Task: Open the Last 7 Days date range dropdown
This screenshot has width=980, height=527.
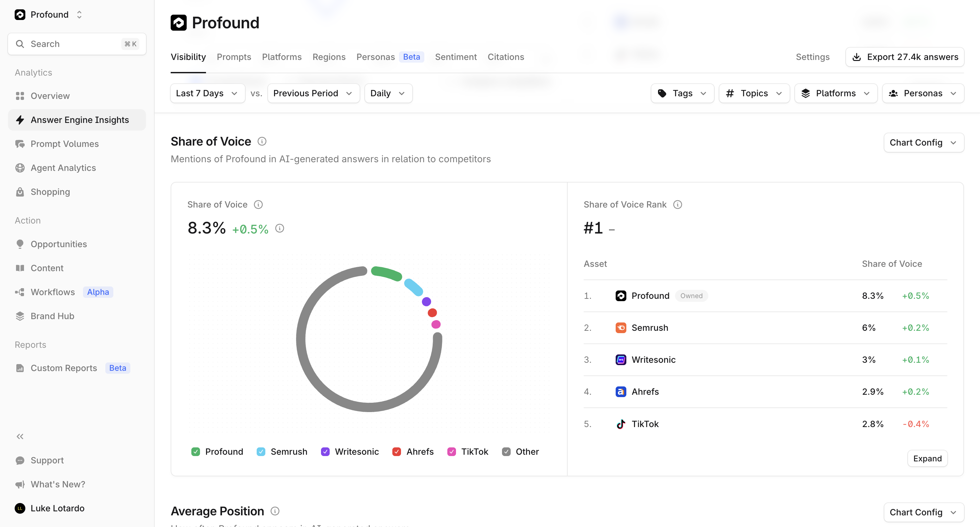Action: (207, 93)
